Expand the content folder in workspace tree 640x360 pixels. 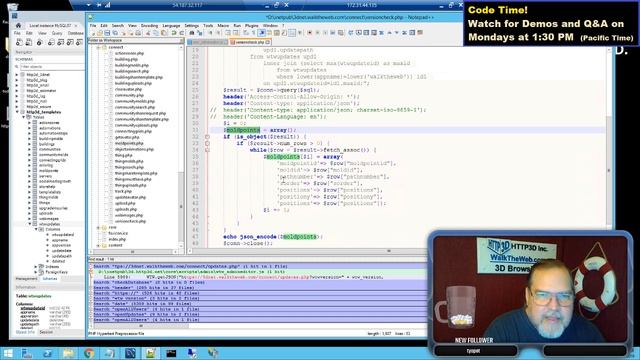tap(98, 245)
